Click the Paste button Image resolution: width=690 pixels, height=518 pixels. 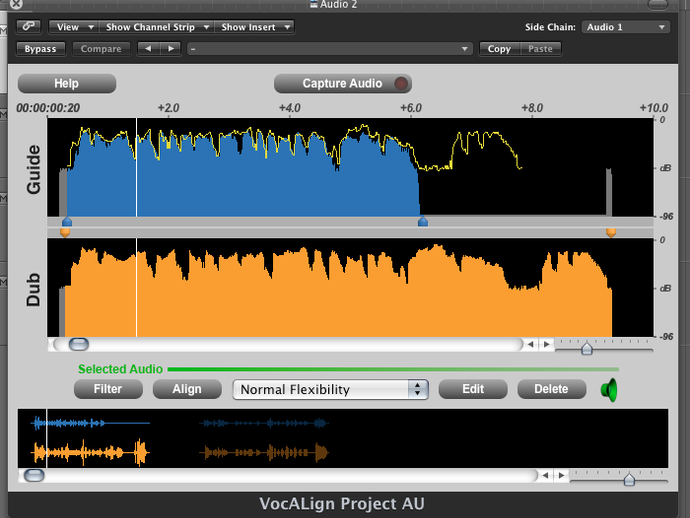tap(540, 49)
